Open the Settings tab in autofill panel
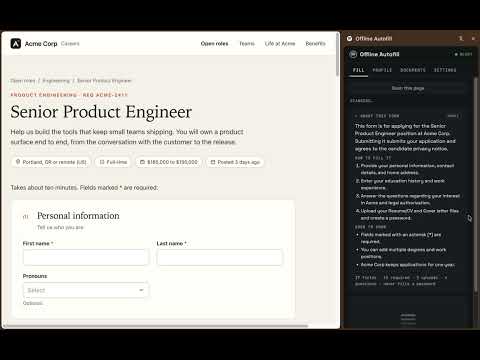 point(445,70)
